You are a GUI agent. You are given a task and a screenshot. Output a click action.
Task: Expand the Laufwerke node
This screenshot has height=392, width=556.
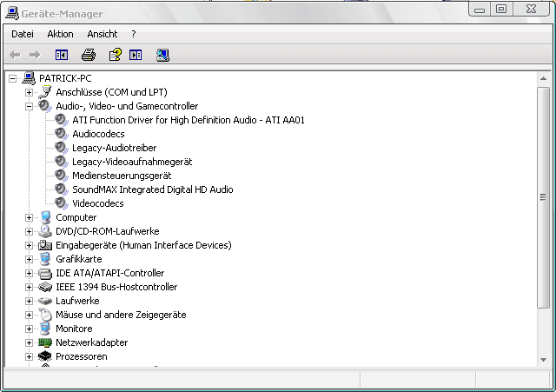pos(29,301)
